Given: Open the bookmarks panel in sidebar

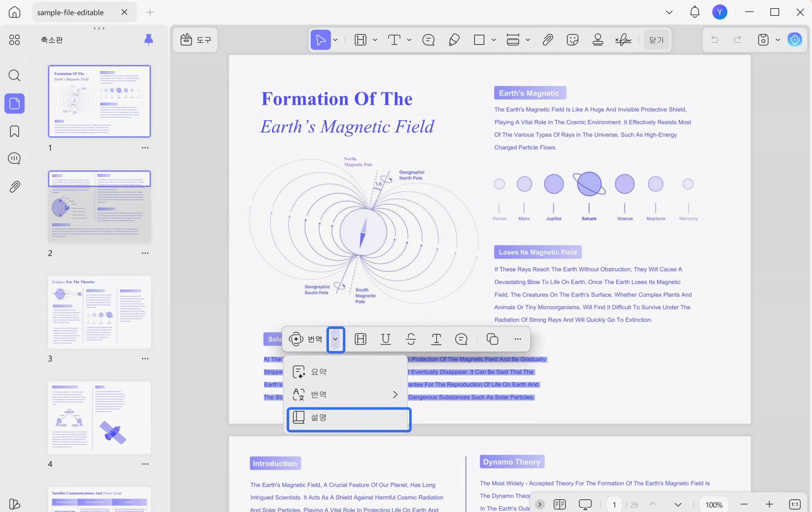Looking at the screenshot, I should click(15, 131).
